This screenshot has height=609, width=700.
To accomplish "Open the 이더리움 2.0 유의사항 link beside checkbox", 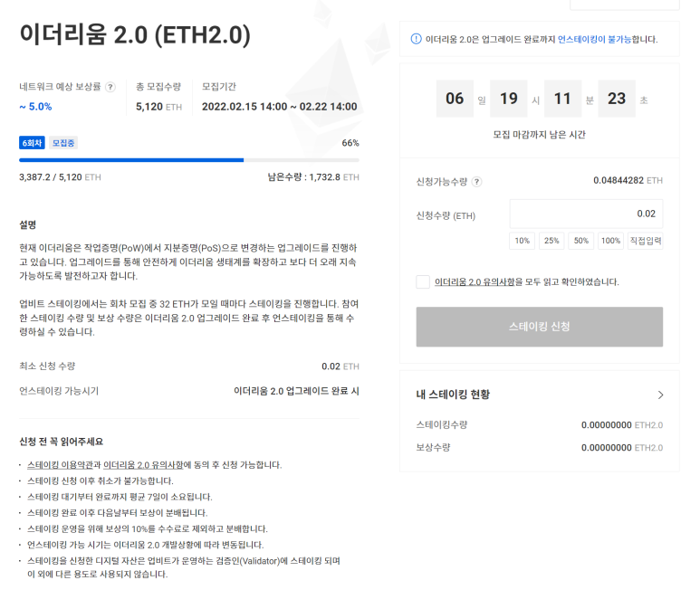I will point(475,282).
